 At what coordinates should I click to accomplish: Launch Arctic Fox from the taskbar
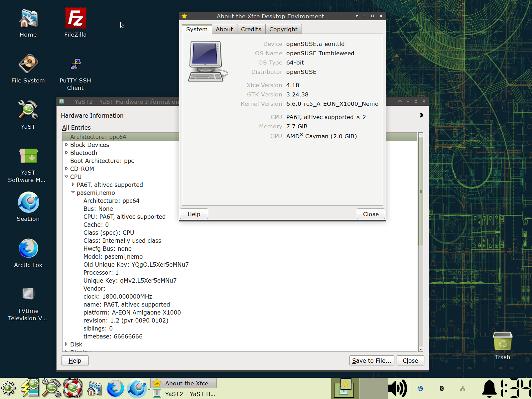point(115,388)
